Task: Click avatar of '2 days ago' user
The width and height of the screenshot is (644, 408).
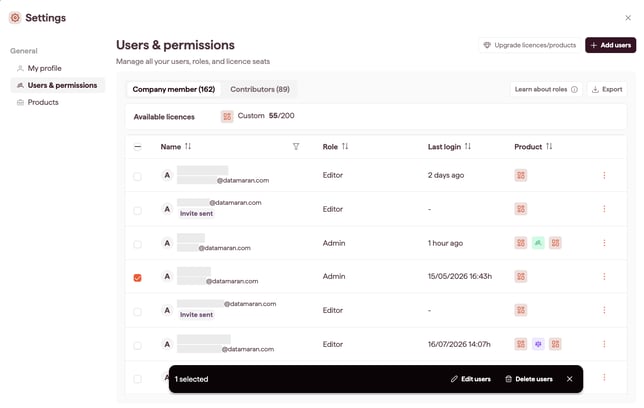Action: 167,175
